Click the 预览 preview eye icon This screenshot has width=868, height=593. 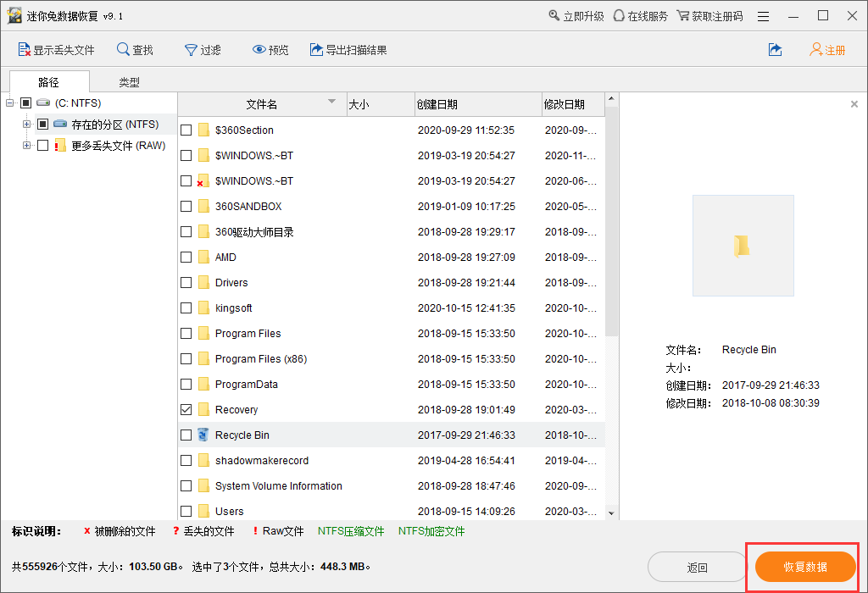point(259,50)
